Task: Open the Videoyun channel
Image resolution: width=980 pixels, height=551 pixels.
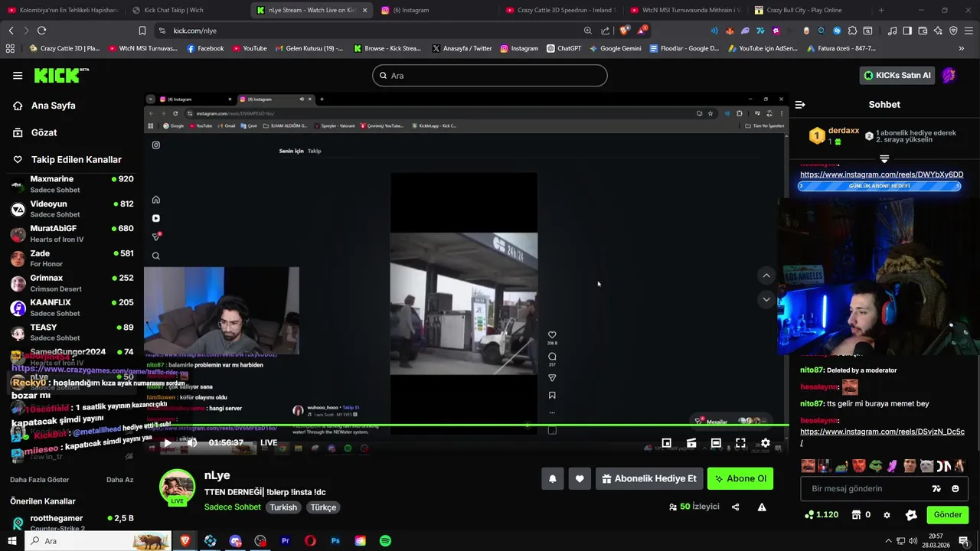Action: coord(72,209)
